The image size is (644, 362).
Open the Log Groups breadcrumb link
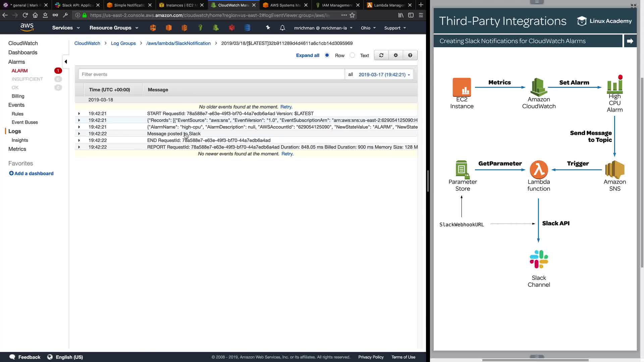tap(123, 43)
